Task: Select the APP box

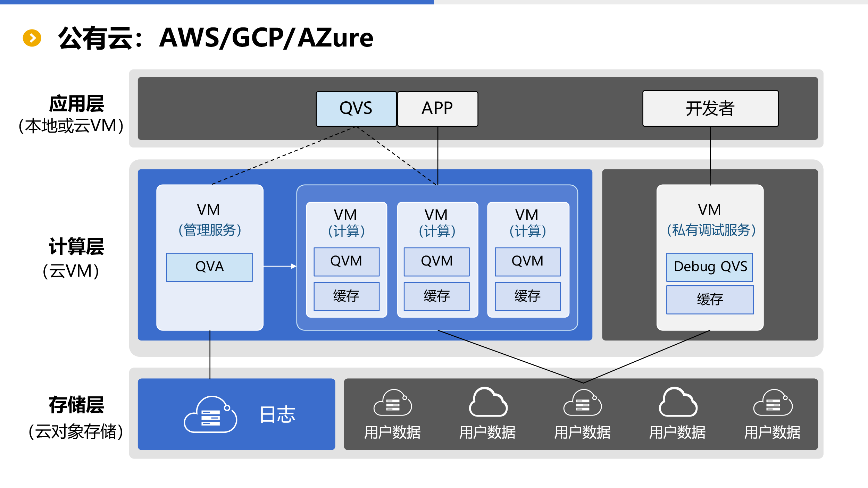Action: [437, 109]
